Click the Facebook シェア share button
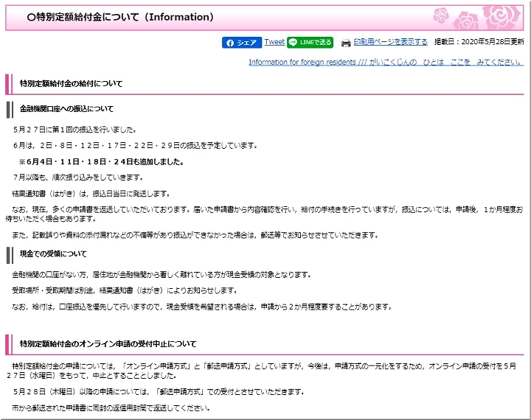Screen dimensions: 531x420 242,43
